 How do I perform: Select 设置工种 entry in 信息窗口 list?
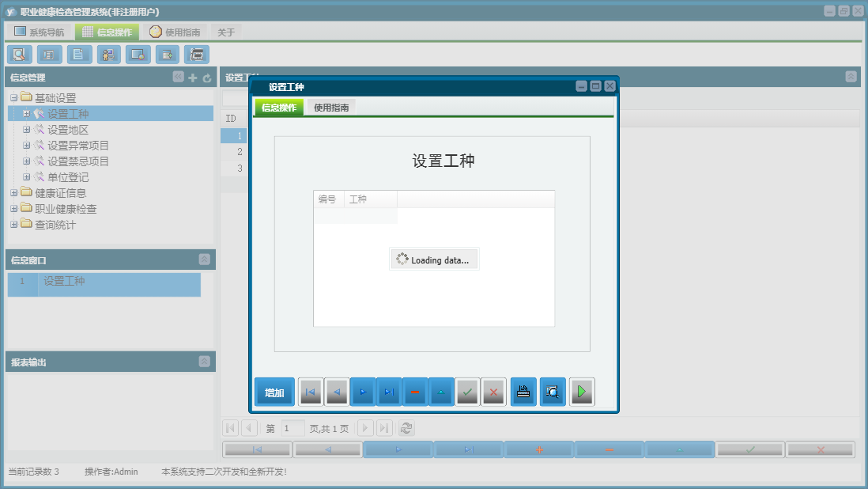pos(104,285)
